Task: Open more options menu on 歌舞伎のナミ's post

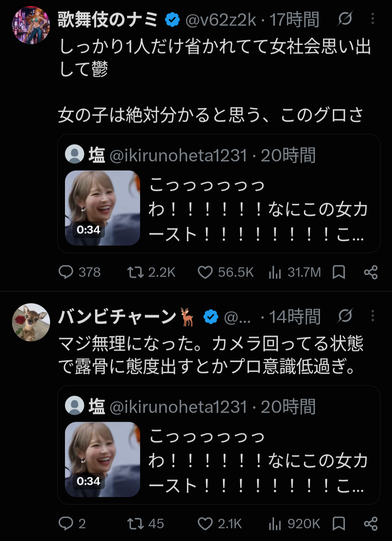Action: (372, 19)
